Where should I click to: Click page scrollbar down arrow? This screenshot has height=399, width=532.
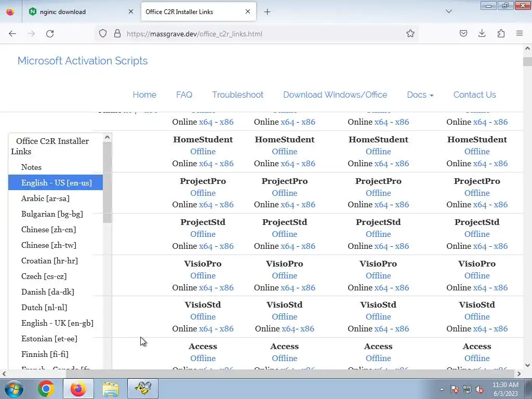[x=527, y=365]
